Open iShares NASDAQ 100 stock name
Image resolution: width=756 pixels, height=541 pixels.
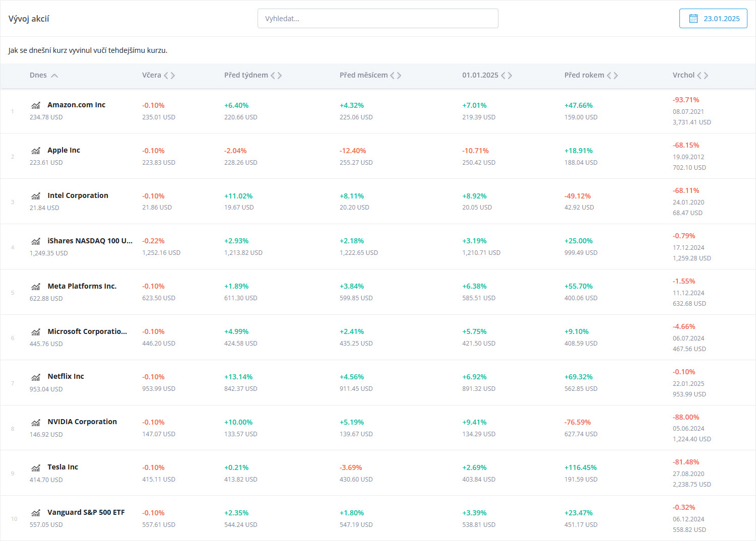point(90,241)
